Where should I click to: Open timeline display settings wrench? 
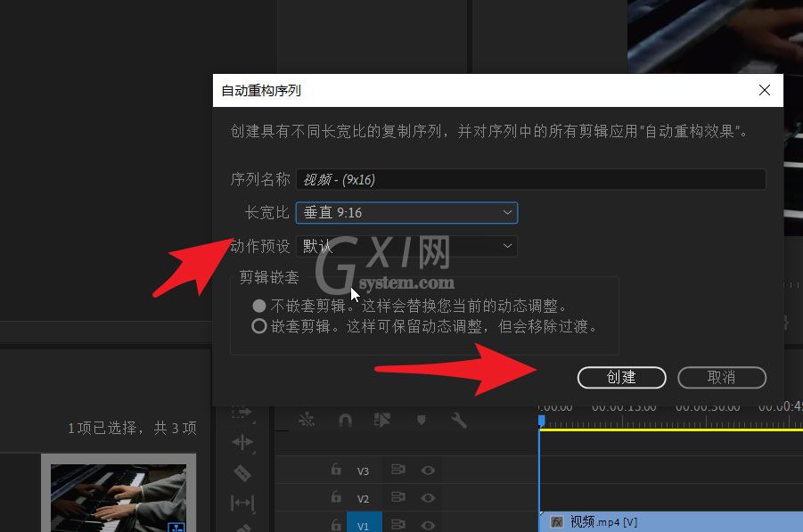pos(459,421)
